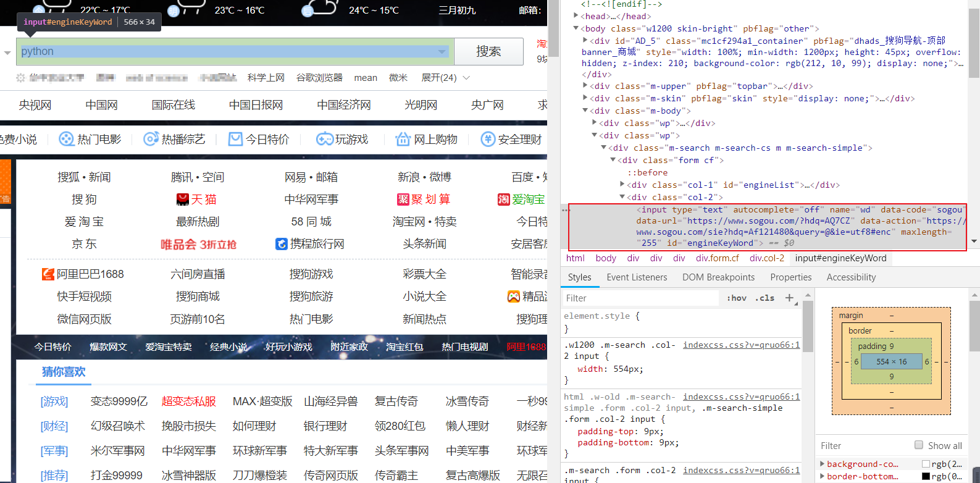Click the 热门电影 film reel icon
980x483 pixels.
coord(66,139)
